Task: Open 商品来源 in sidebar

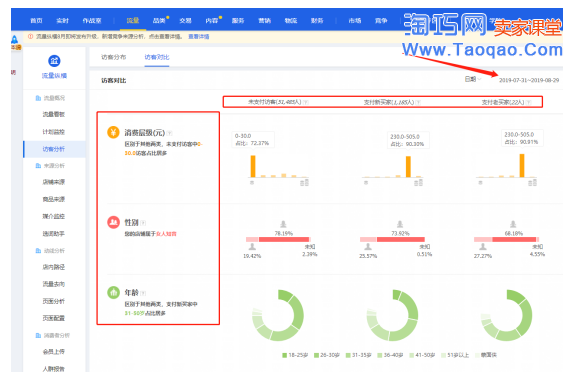Action: pyautogui.click(x=54, y=199)
